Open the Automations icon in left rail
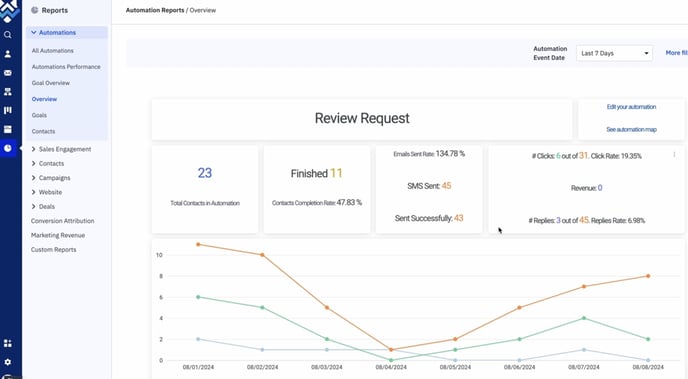Viewport: 688px width, 379px height. [7, 92]
